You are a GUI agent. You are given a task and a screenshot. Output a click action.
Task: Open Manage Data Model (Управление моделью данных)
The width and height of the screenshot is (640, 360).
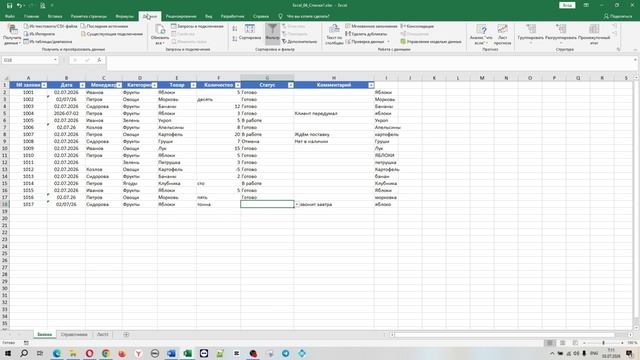(431, 42)
